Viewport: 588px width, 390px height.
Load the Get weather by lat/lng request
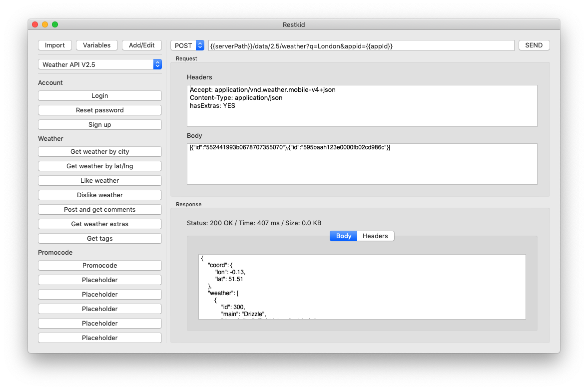pyautogui.click(x=100, y=166)
